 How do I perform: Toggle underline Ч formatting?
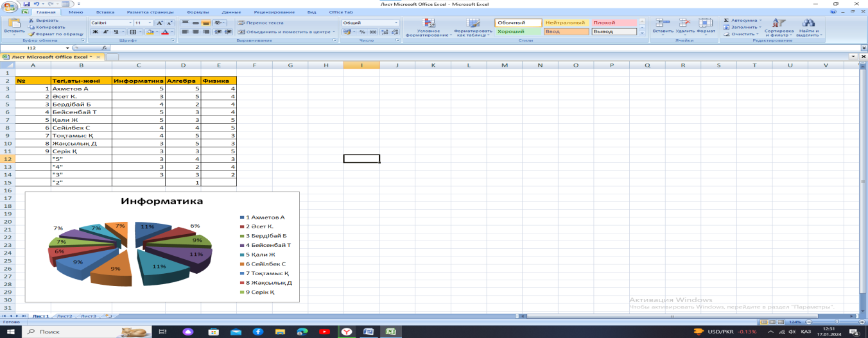115,31
